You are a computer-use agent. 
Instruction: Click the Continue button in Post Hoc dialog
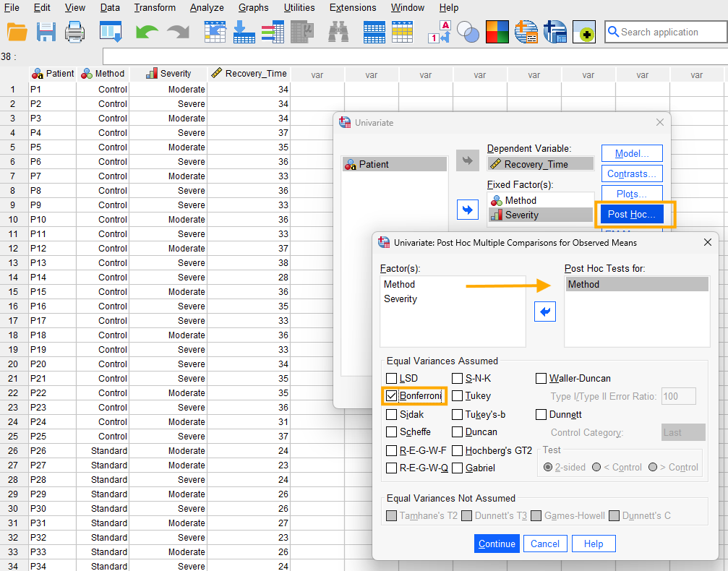[497, 543]
